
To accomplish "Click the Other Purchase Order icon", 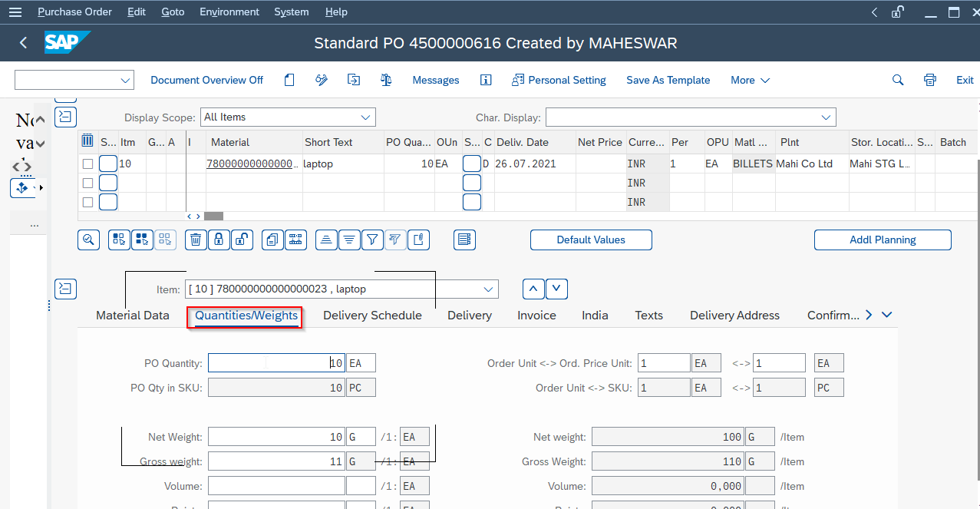I will pyautogui.click(x=354, y=80).
